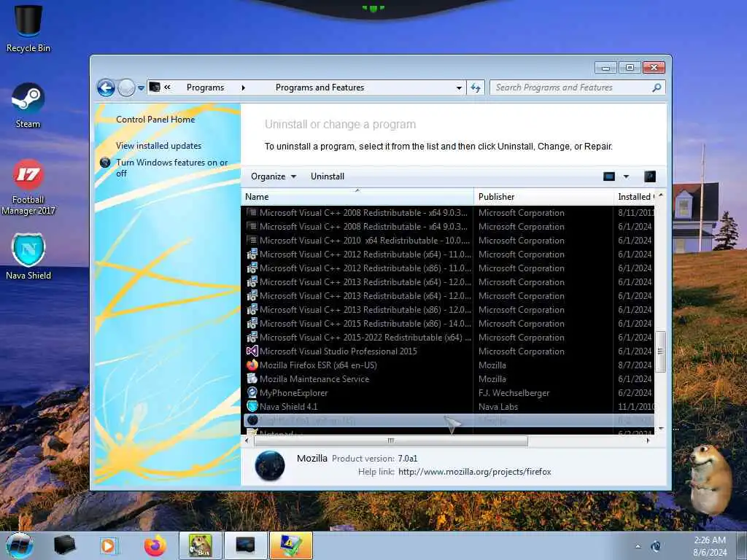The height and width of the screenshot is (560, 747).
Task: Switch to the hamster Box taskbar app
Action: pyautogui.click(x=200, y=545)
